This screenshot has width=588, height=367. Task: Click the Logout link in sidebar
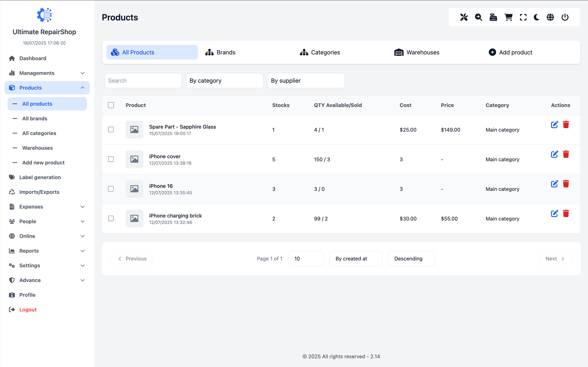tap(28, 310)
